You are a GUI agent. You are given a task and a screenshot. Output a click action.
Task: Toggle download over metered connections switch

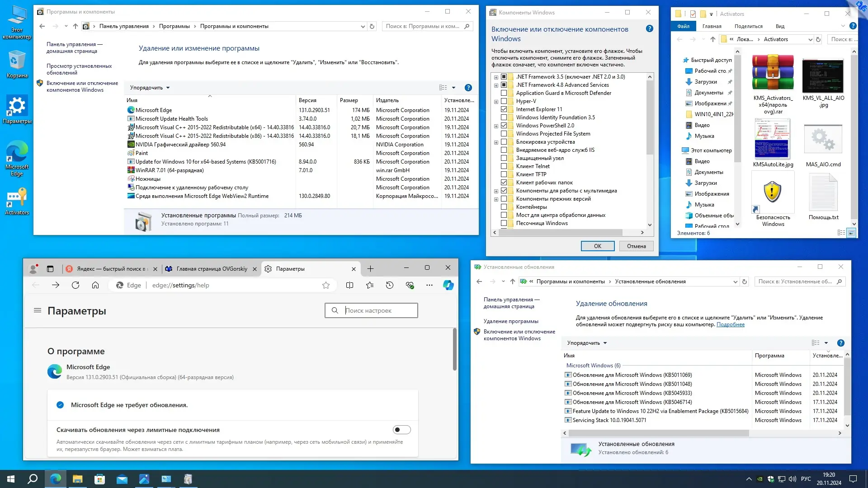[401, 430]
